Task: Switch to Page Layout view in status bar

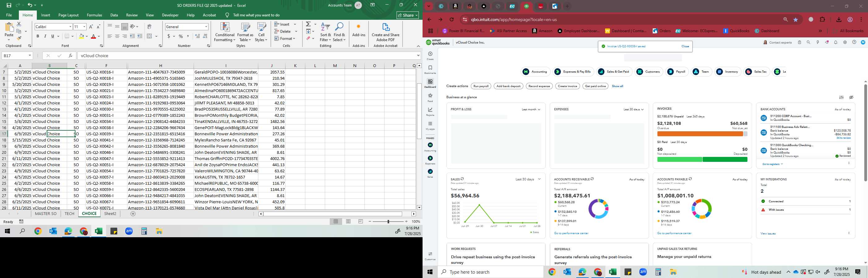Action: [348, 221]
